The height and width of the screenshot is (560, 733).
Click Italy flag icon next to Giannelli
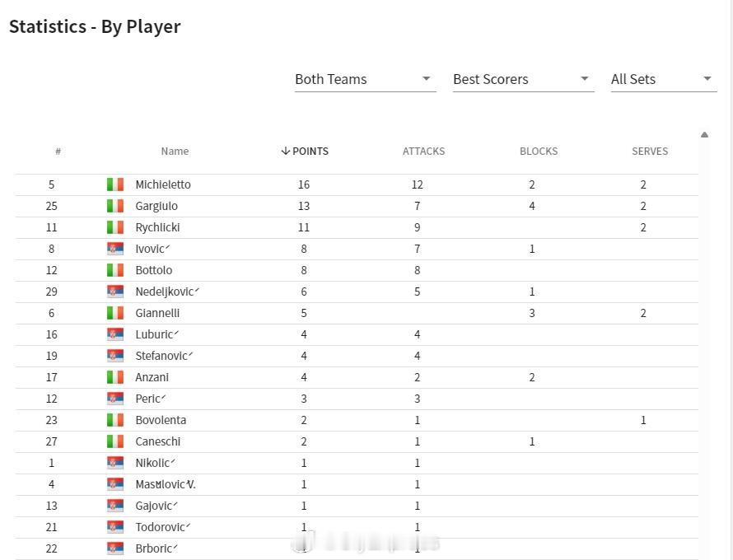115,313
